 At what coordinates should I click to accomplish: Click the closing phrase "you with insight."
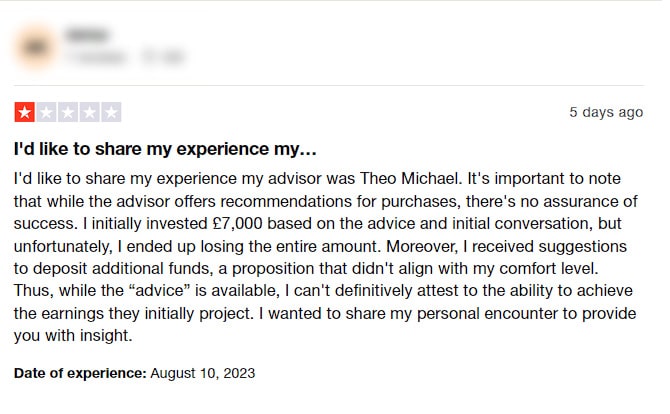point(73,336)
